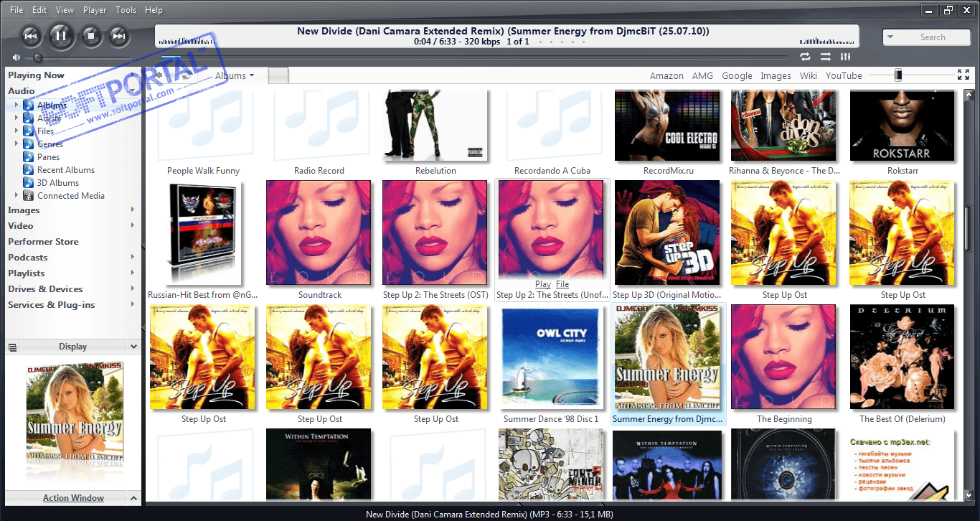Expand the Images section arrow
This screenshot has width=980, height=521.
[x=133, y=210]
